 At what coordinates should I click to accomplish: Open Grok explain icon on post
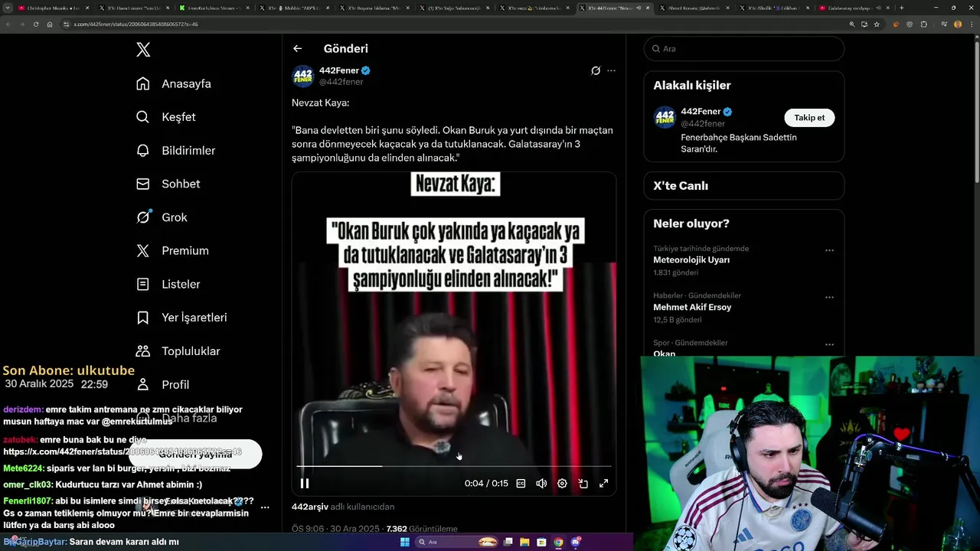tap(596, 70)
